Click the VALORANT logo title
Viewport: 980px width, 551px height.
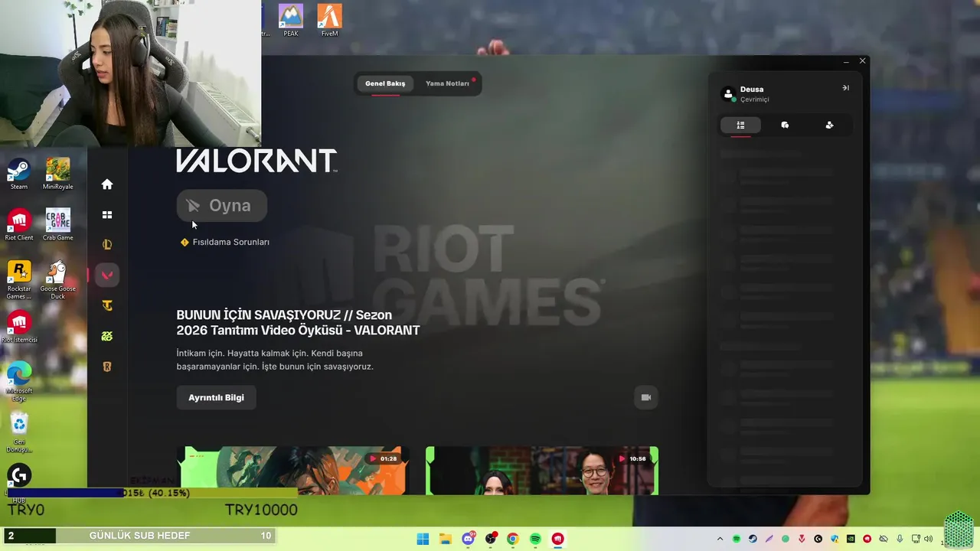tap(256, 161)
